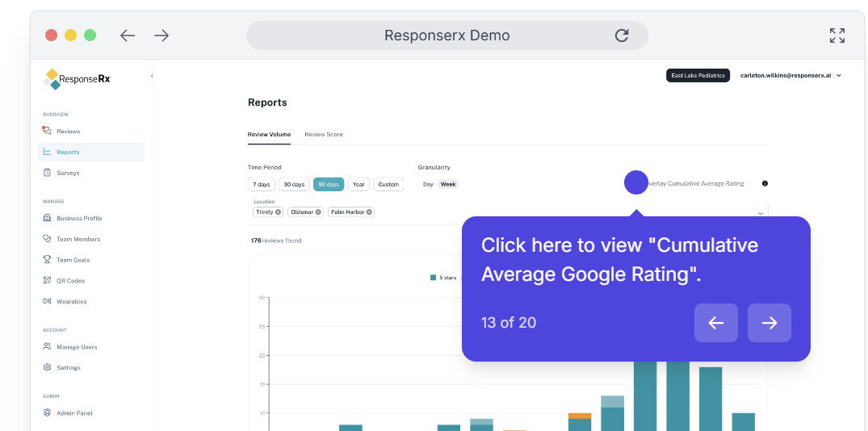Viewport: 868px width, 431px height.
Task: Click the browser forward arrow
Action: [161, 36]
